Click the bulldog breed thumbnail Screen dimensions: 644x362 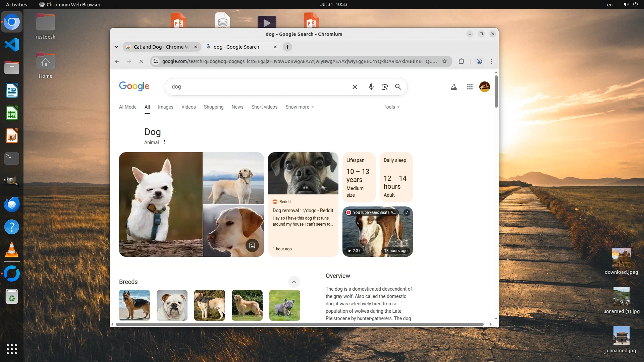pyautogui.click(x=172, y=305)
